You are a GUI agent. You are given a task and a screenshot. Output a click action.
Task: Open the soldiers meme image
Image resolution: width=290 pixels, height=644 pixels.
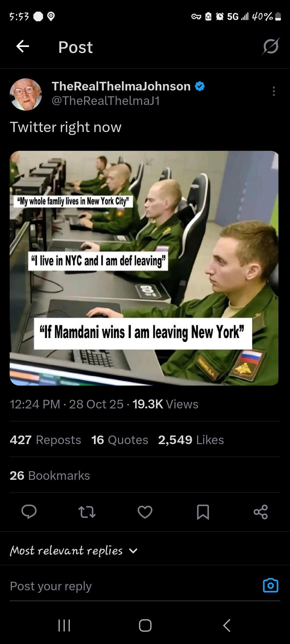click(x=144, y=268)
